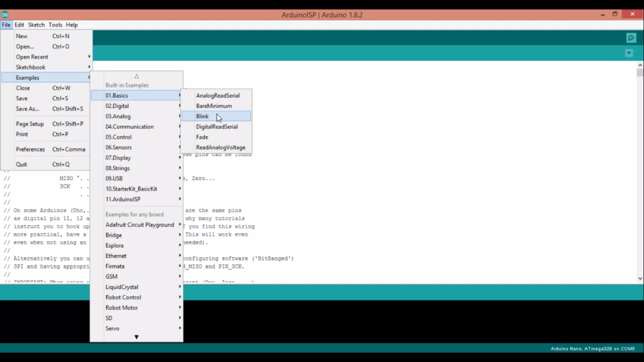The height and width of the screenshot is (362, 644).
Task: Open the Tools menu
Action: 55,25
